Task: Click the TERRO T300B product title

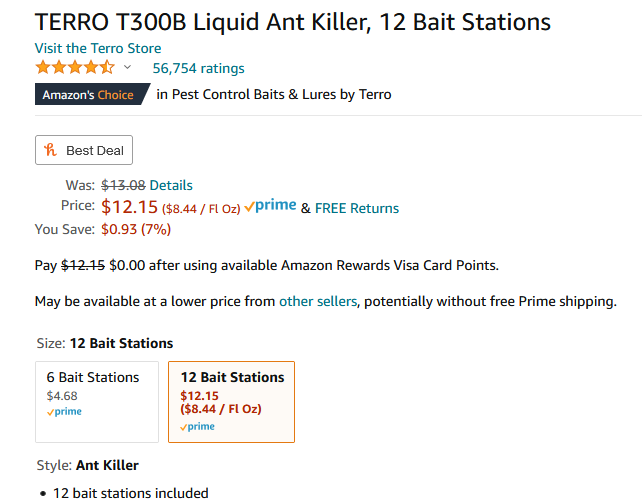Action: [x=293, y=22]
